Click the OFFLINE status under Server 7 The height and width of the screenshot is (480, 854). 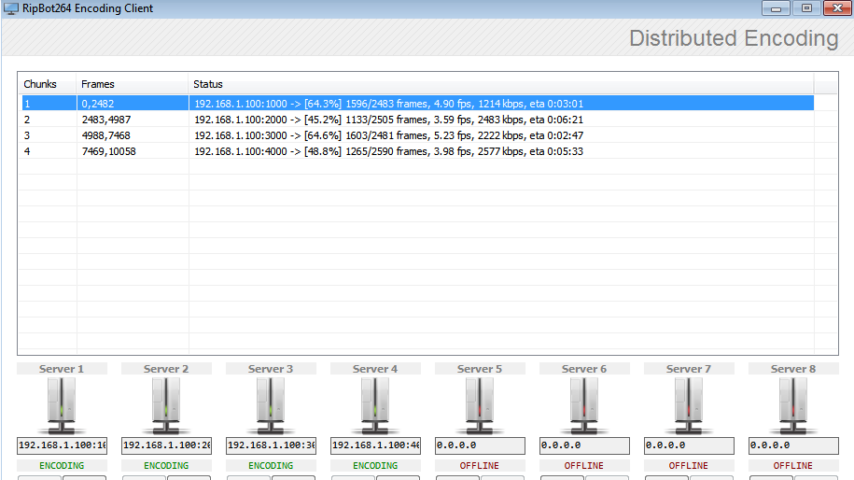tap(689, 466)
